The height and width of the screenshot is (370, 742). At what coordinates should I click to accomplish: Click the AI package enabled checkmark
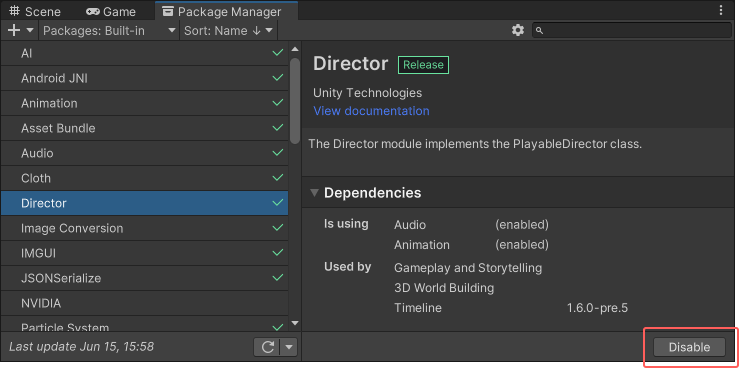pyautogui.click(x=278, y=53)
